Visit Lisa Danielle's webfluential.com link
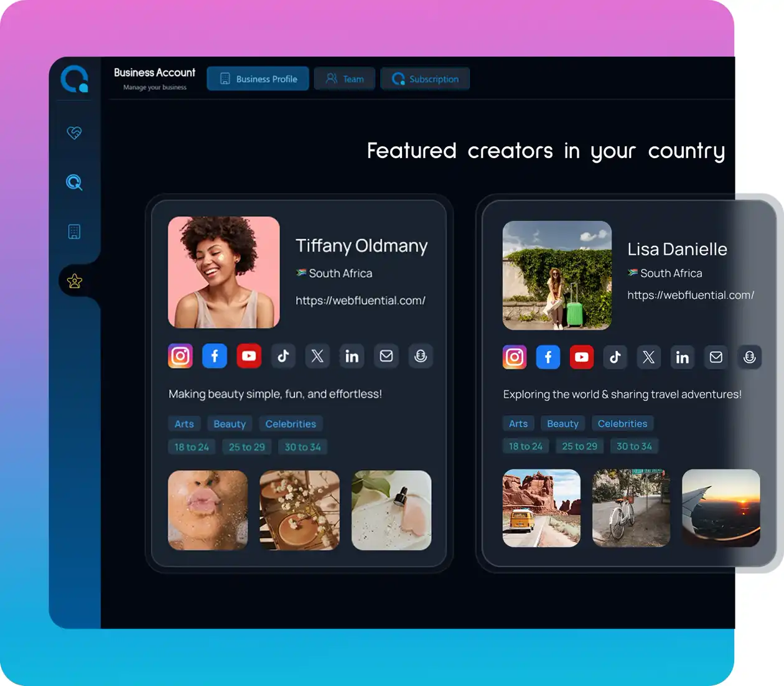Screen dimensions: 784x686 [690, 295]
